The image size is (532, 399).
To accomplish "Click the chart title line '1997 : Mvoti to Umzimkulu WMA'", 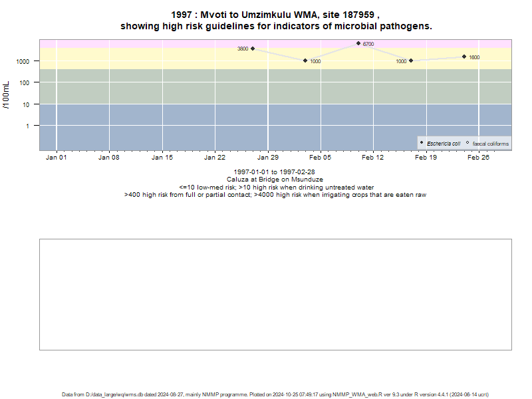I will tap(275, 15).
